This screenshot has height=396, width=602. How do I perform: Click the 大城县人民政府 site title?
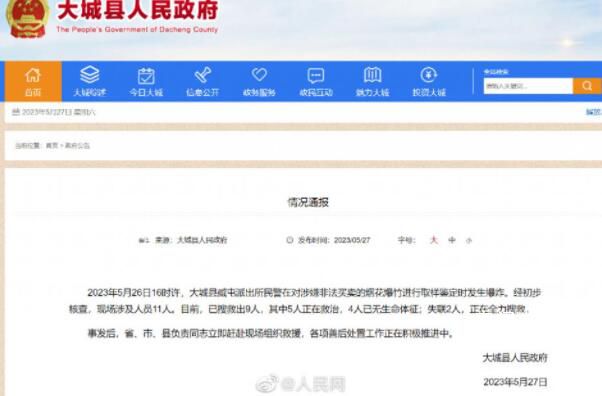click(x=138, y=10)
